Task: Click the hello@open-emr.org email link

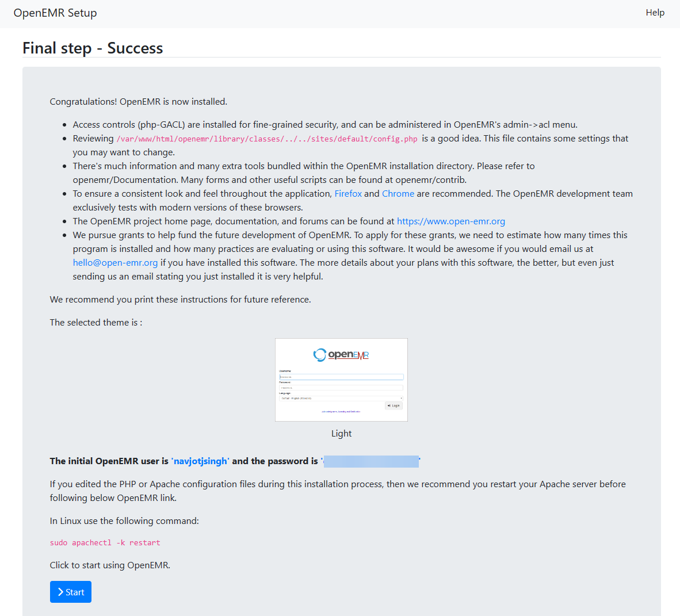Action: (x=116, y=263)
